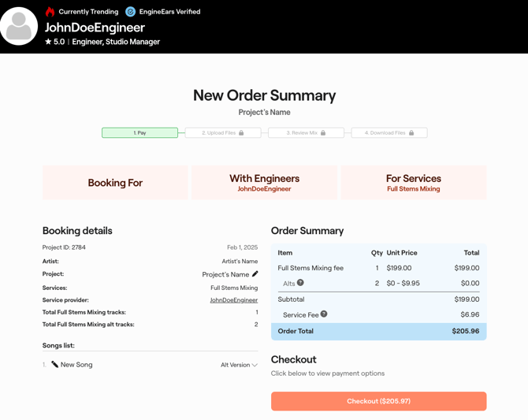The image size is (528, 420).
Task: Click the With Engineers card
Action: click(x=264, y=183)
